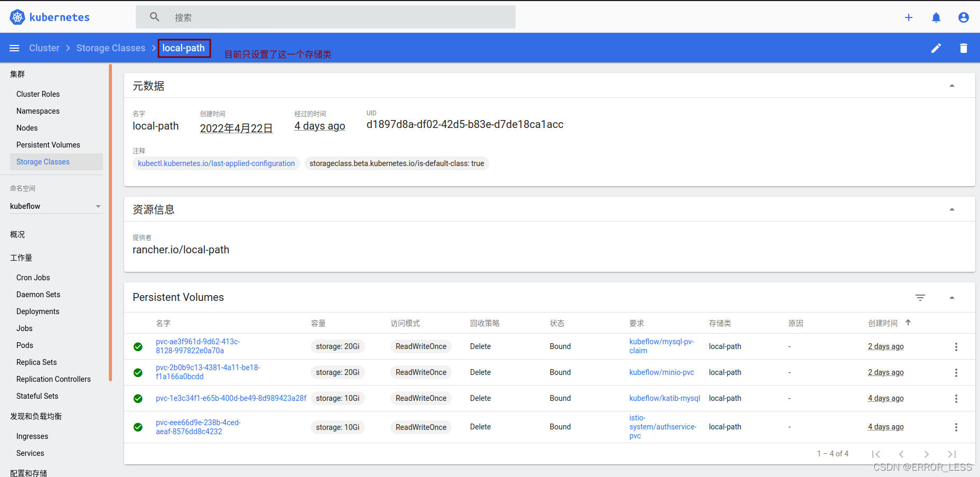Image resolution: width=980 pixels, height=477 pixels.
Task: Open actions menu for kubeflow/minio-pvc row
Action: point(956,373)
